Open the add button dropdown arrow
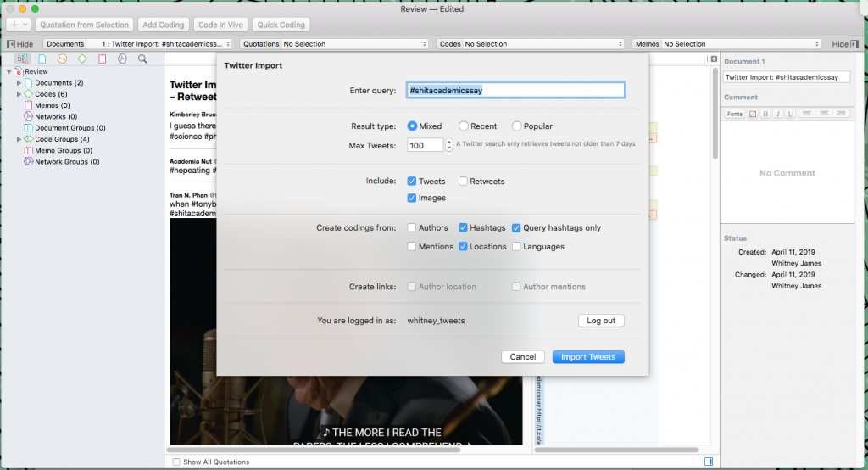This screenshot has width=868, height=470. 25,25
